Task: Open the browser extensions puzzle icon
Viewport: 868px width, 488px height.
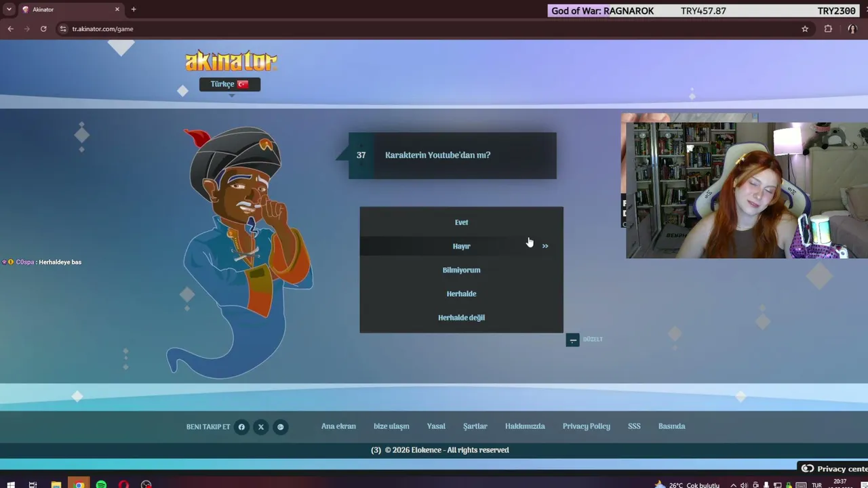Action: [x=828, y=28]
